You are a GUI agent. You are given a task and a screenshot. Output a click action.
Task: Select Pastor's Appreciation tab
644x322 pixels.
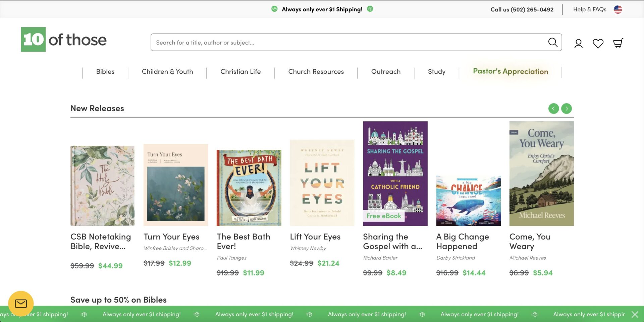[x=510, y=71]
